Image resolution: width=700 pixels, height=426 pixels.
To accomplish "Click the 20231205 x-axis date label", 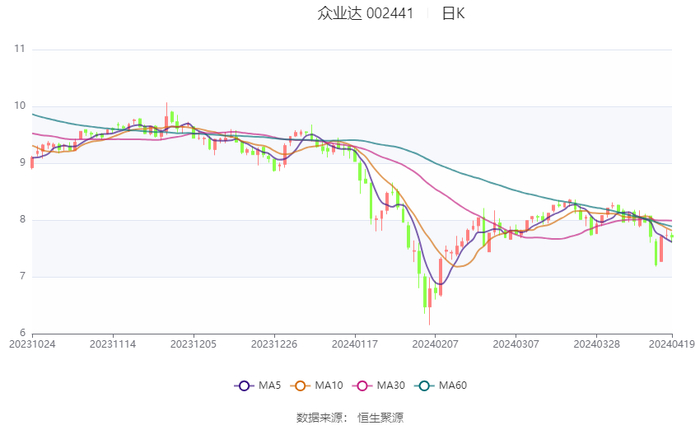I will click(x=193, y=343).
